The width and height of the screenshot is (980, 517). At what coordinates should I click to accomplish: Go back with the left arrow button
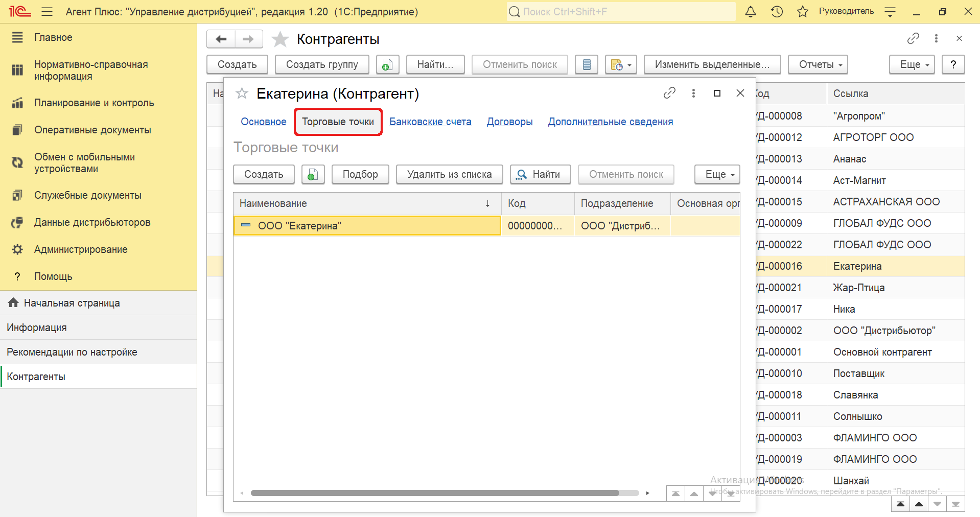point(221,39)
